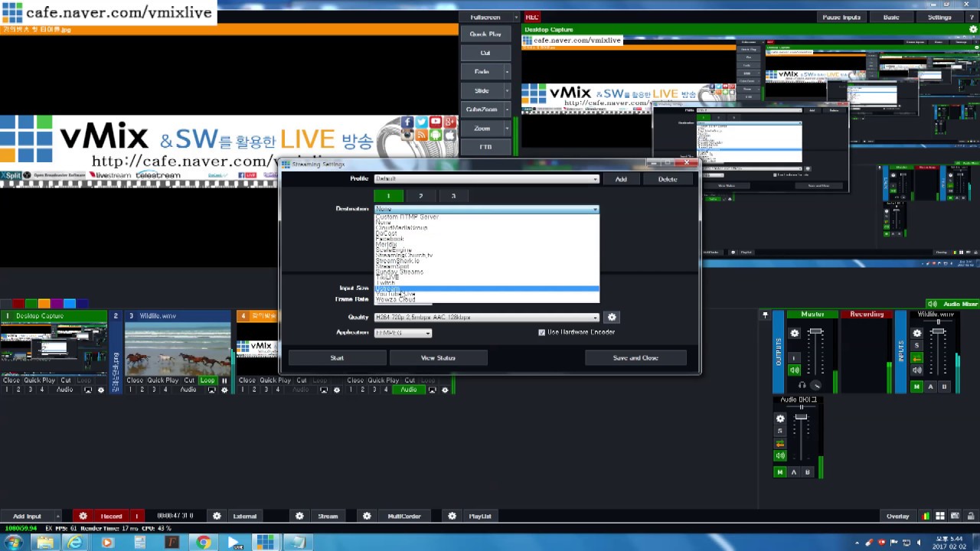
Task: Adjust Audio mic channel volume fader
Action: pos(801,417)
